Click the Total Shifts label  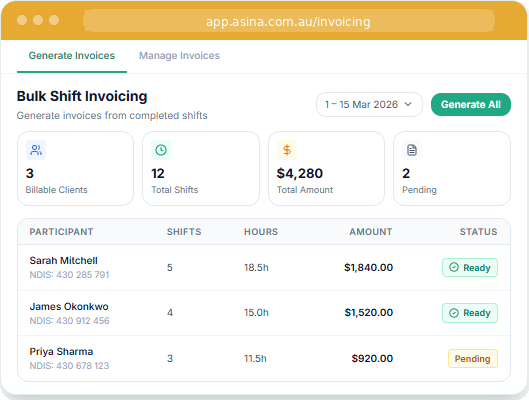(174, 190)
